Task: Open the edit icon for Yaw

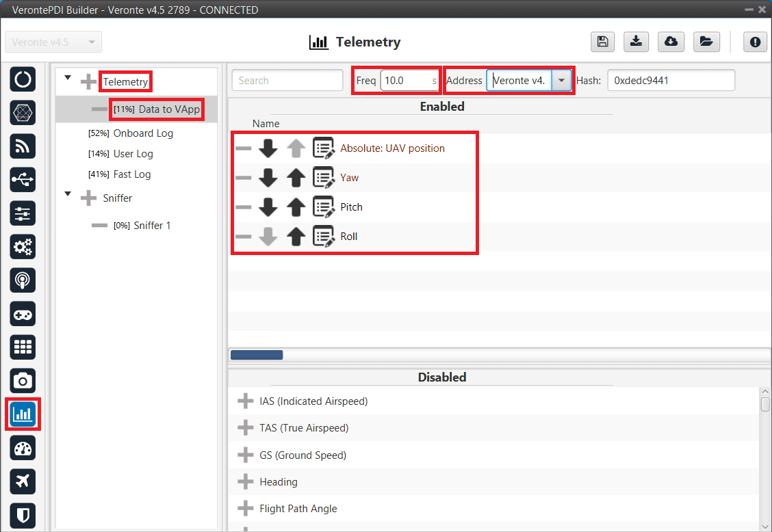Action: [x=323, y=178]
